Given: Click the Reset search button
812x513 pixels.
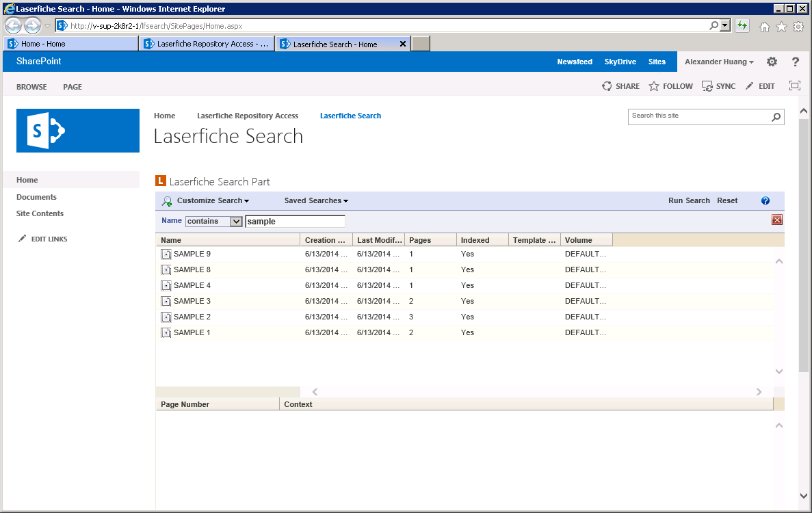Looking at the screenshot, I should (x=728, y=201).
